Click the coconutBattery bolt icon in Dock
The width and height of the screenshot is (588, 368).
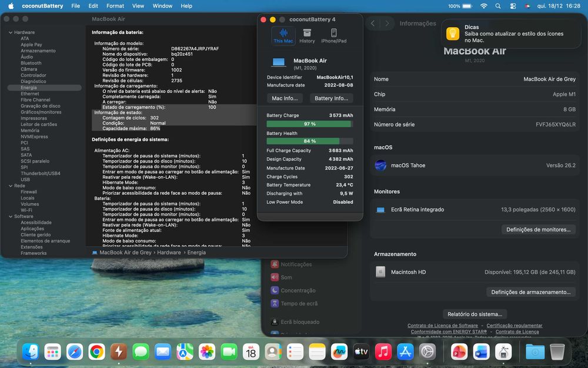click(119, 352)
